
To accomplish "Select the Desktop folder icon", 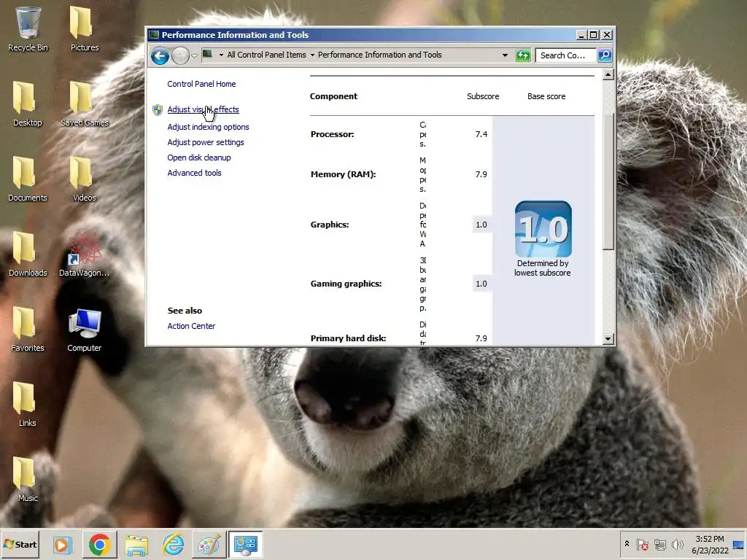I will coord(27,105).
